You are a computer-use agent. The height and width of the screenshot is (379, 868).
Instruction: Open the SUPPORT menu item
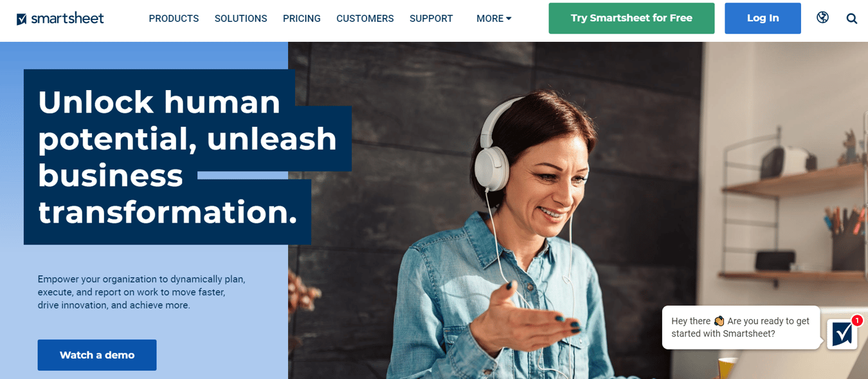(x=431, y=19)
